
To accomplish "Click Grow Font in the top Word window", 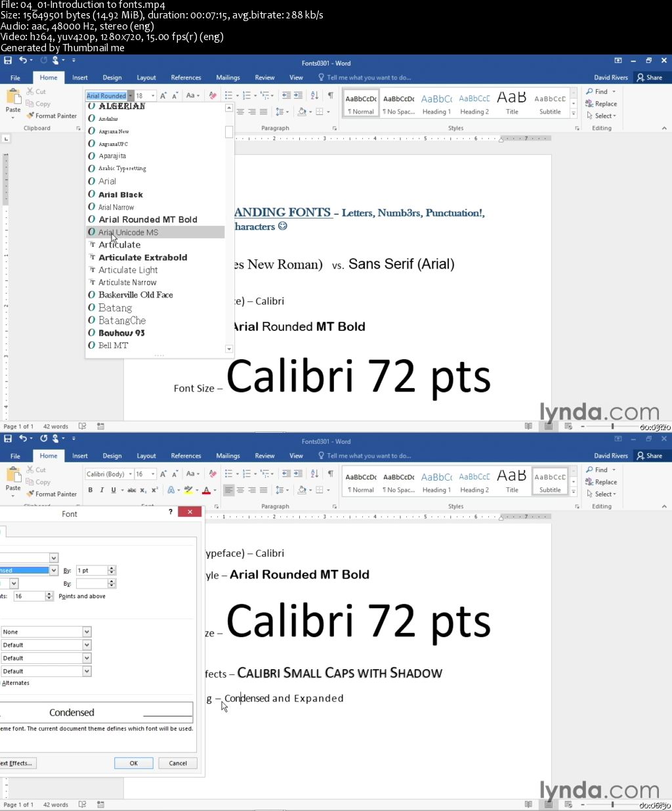I will (164, 96).
